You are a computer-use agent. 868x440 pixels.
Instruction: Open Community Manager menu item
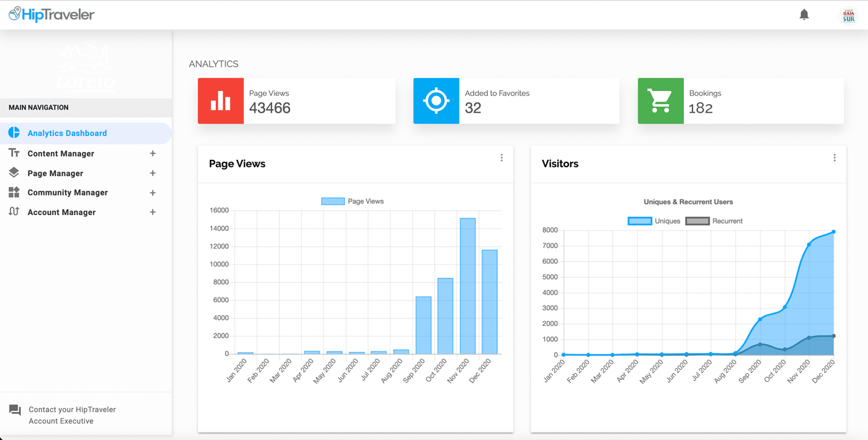coord(68,193)
